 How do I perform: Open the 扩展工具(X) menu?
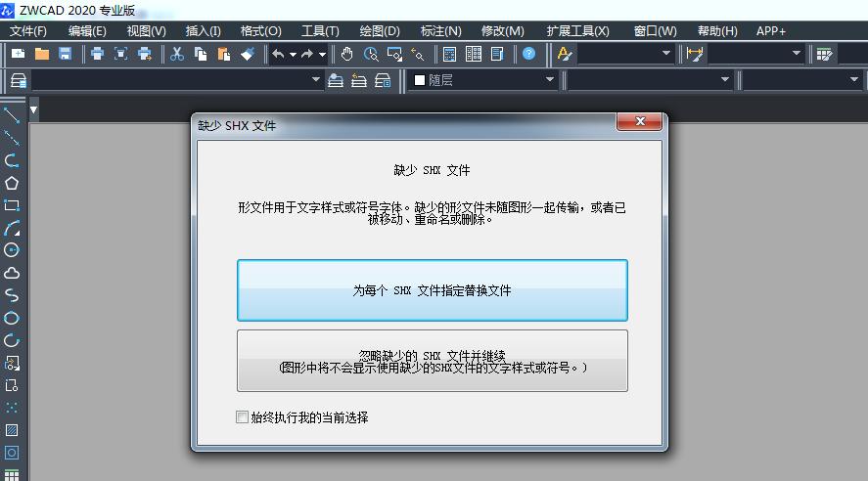[x=577, y=31]
